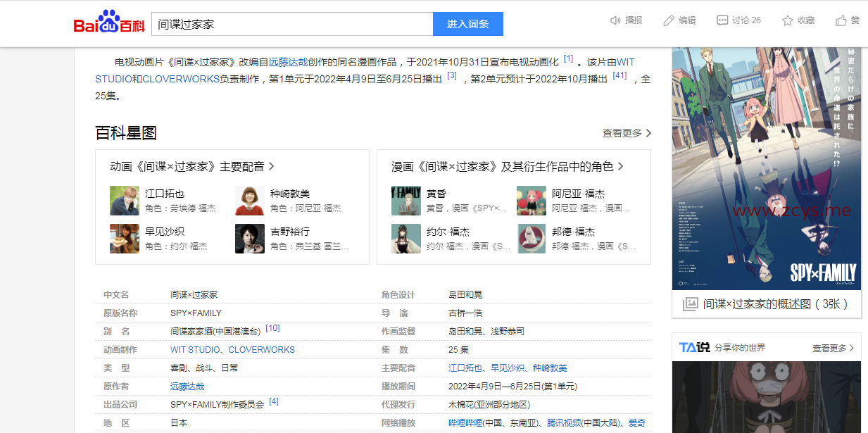868x433 pixels.
Task: Open 早见沙织 name in voice cast card
Action: tap(165, 232)
